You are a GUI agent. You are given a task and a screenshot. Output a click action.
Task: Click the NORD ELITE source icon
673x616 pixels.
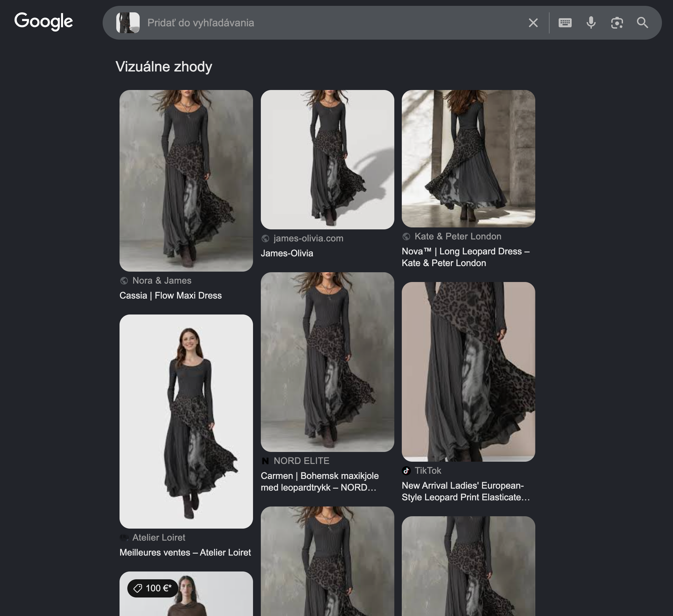265,461
